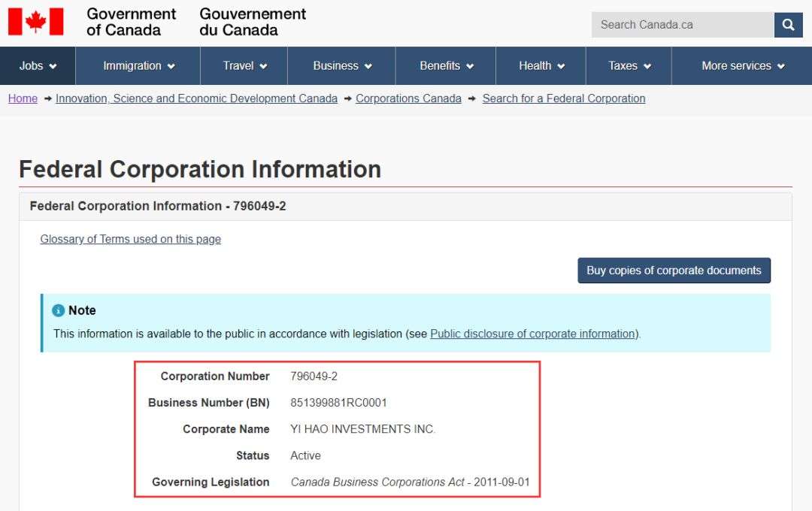Open Public disclosure of corporate information link

coord(533,334)
